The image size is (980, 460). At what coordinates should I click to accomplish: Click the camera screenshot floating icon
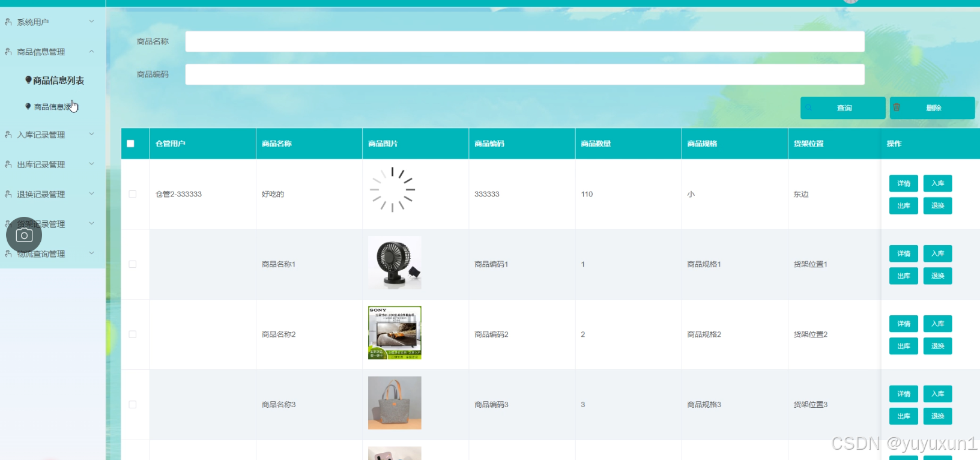24,235
